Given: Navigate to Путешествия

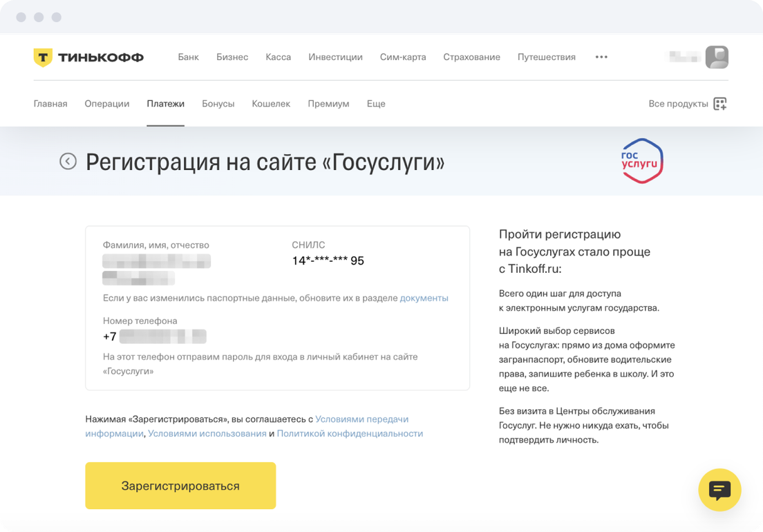Looking at the screenshot, I should [547, 57].
